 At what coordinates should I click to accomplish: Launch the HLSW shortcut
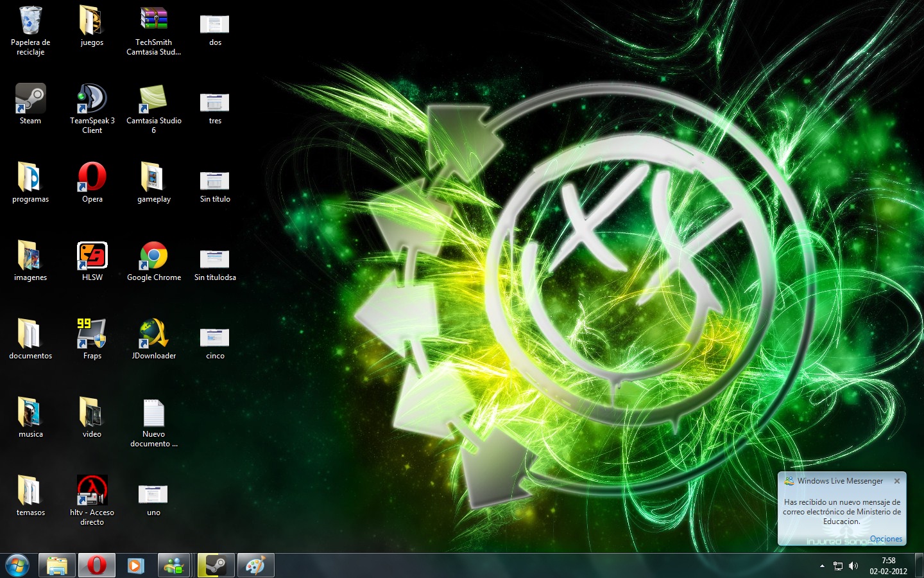coord(92,261)
